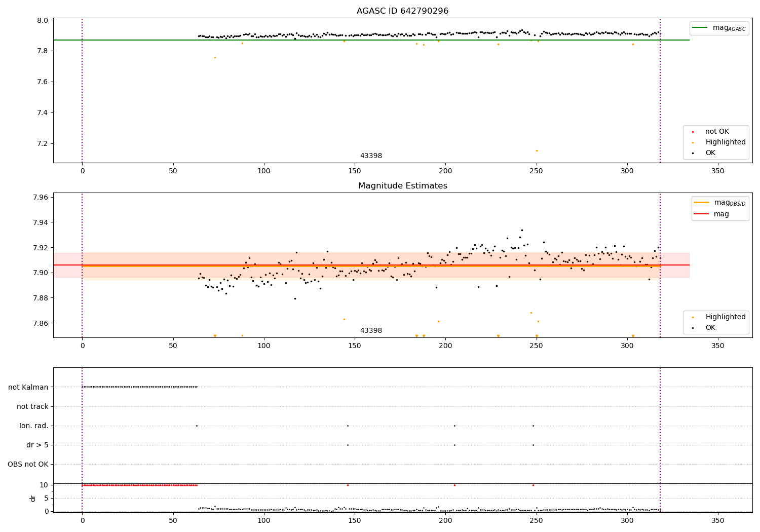Click the 7.86 y-axis tick label
Viewport: 760px width, 532px height.
pos(41,323)
